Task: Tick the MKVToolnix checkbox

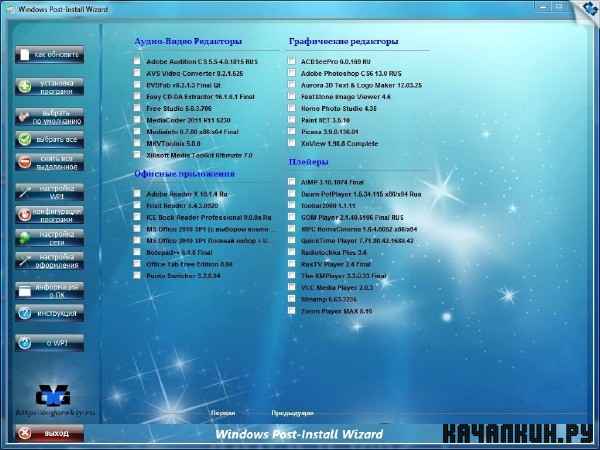Action: pos(137,143)
